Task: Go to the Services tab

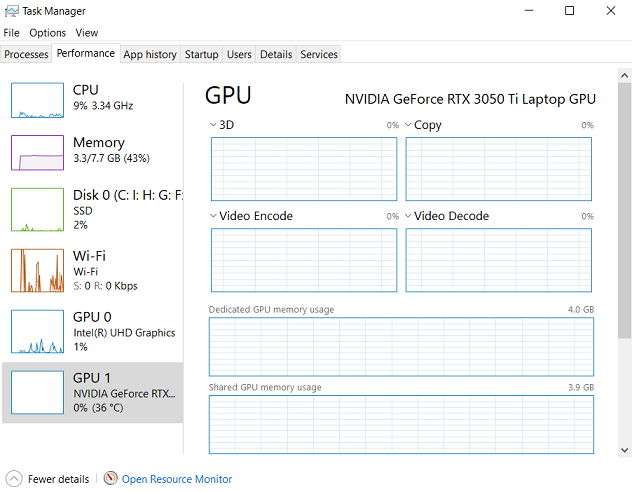Action: click(x=319, y=54)
